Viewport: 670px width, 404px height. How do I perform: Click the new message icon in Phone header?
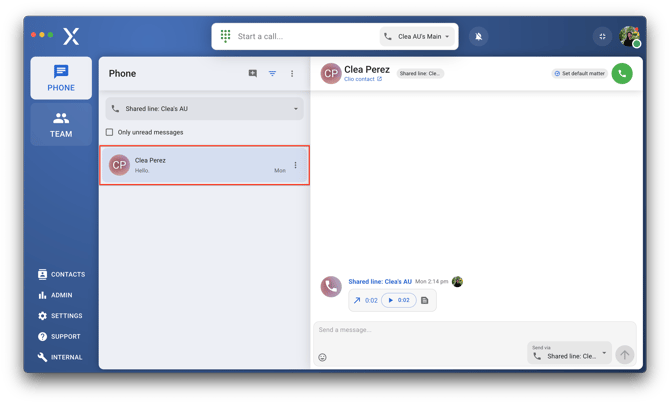pos(252,73)
